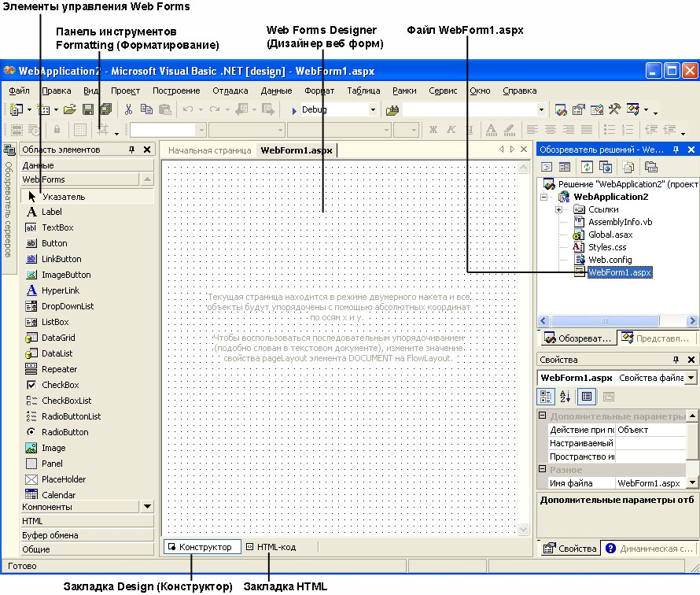Collapse the WebApplication2 project node
This screenshot has width=700, height=595.
coord(543,197)
